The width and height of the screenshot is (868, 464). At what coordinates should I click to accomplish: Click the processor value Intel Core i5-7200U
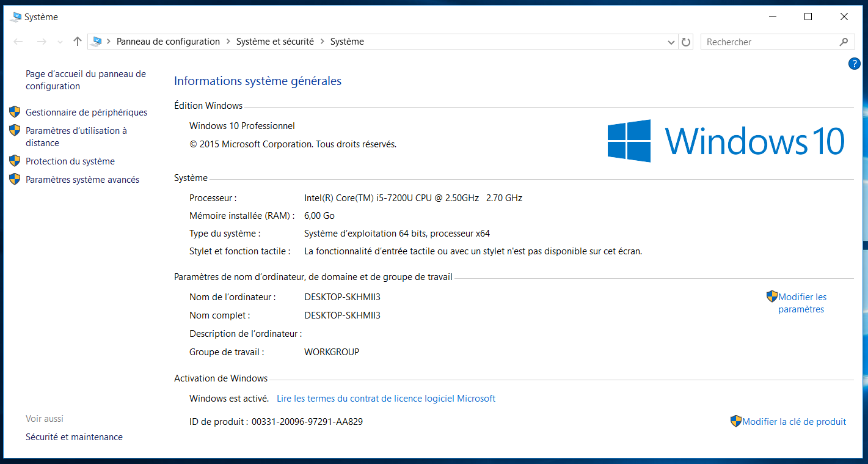pyautogui.click(x=413, y=198)
